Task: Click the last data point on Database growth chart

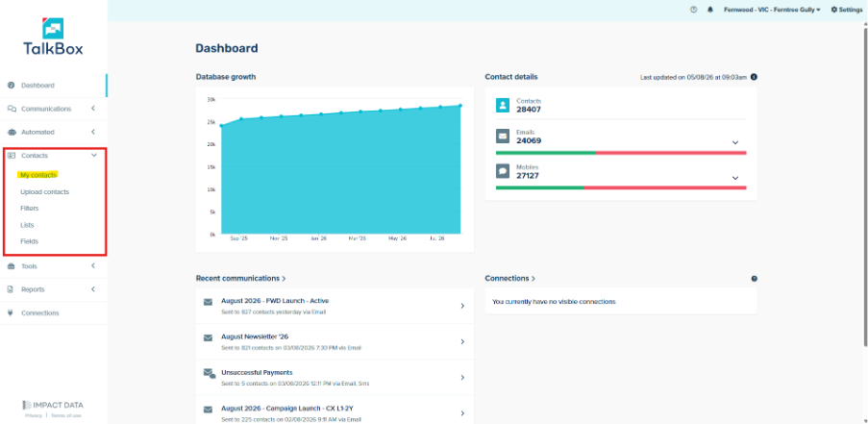Action: click(x=460, y=106)
